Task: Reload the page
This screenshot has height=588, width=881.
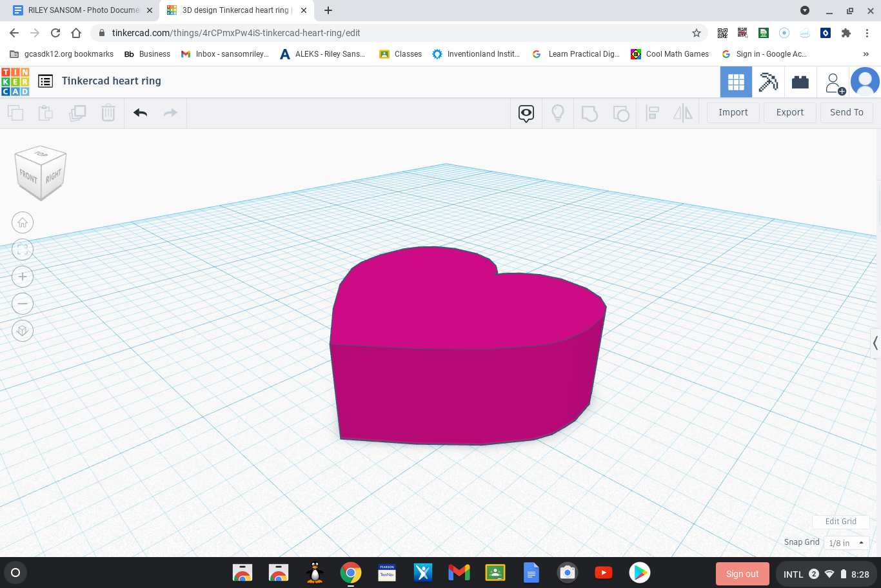Action: pos(55,33)
